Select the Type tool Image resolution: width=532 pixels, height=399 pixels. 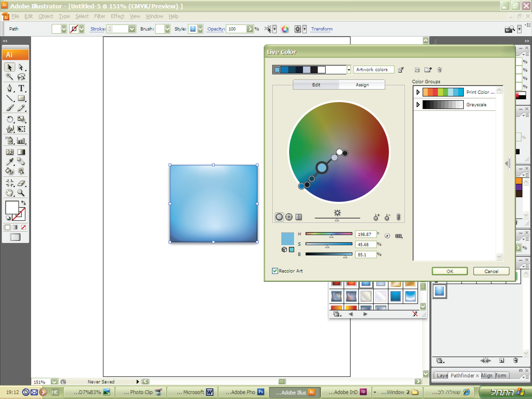21,88
